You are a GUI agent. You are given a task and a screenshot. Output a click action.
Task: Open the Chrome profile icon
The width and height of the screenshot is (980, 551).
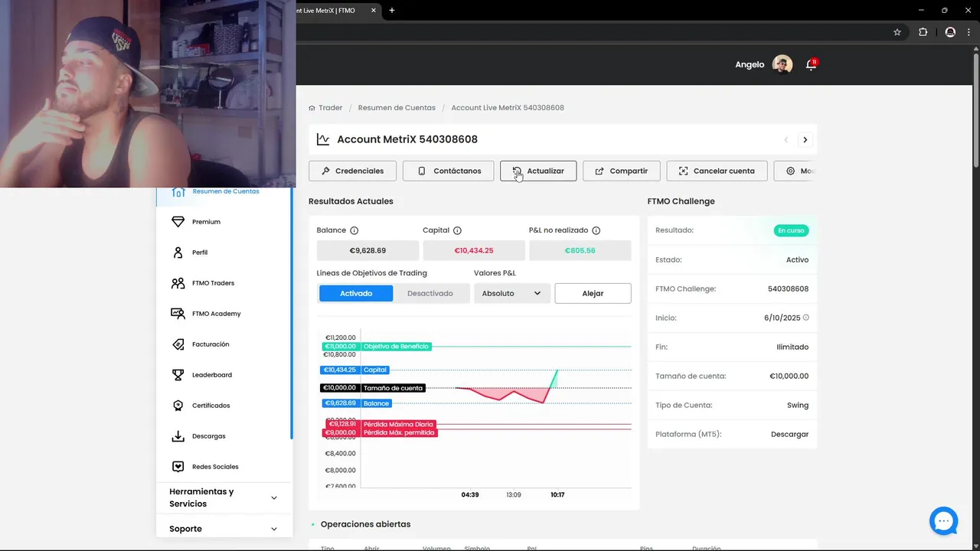coord(950,32)
